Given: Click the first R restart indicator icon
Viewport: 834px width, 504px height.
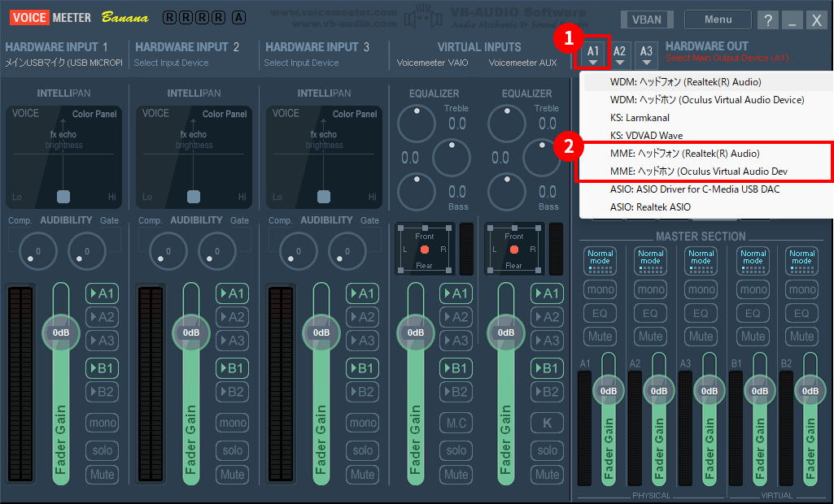Looking at the screenshot, I should click(170, 18).
